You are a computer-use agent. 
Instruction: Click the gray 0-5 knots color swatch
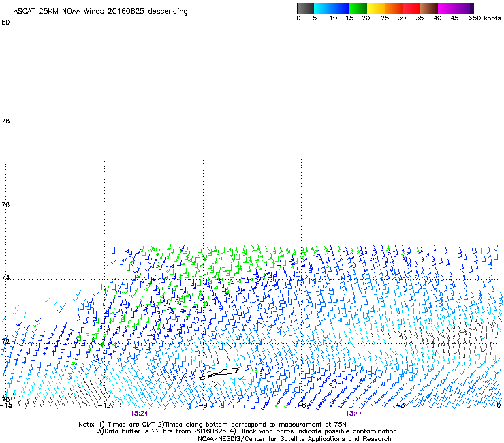(x=305, y=8)
